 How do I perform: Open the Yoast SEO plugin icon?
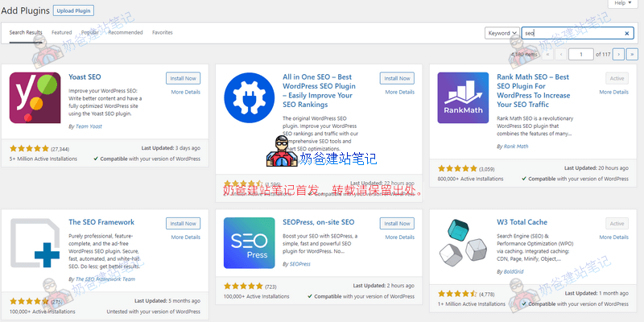35,97
